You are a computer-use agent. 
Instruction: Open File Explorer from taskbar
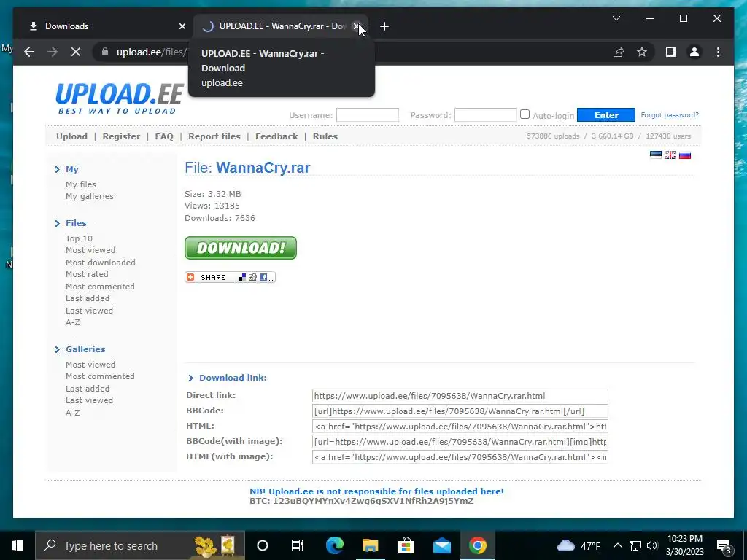[370, 545]
